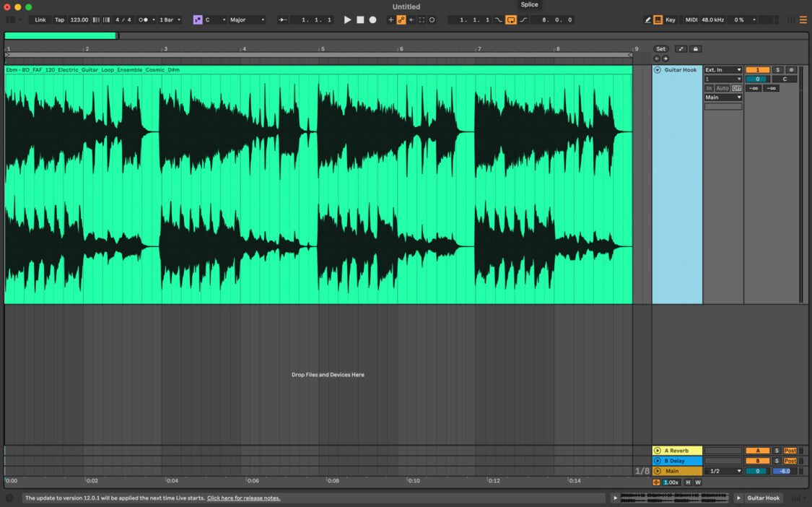
Task: Open the Ext. In input routing dropdown
Action: point(722,69)
